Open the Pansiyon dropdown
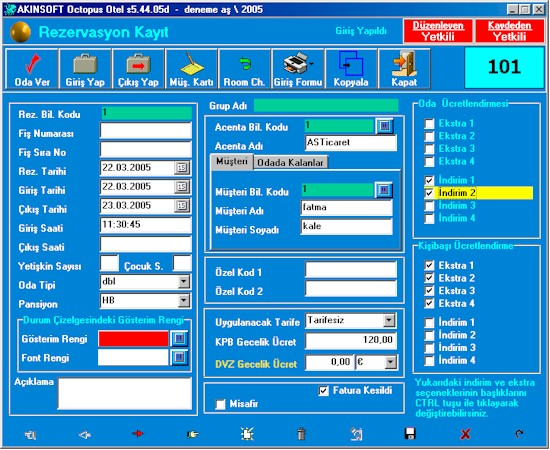Image resolution: width=550 pixels, height=450 pixels. pyautogui.click(x=183, y=301)
